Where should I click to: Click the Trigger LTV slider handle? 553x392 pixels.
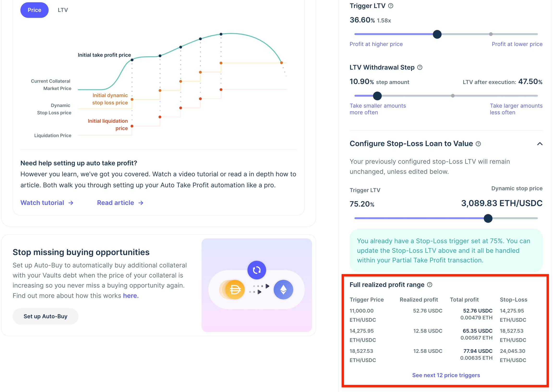point(437,34)
